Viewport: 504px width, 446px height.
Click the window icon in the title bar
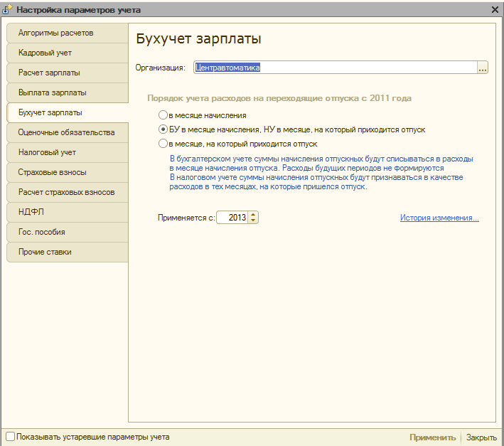8,10
